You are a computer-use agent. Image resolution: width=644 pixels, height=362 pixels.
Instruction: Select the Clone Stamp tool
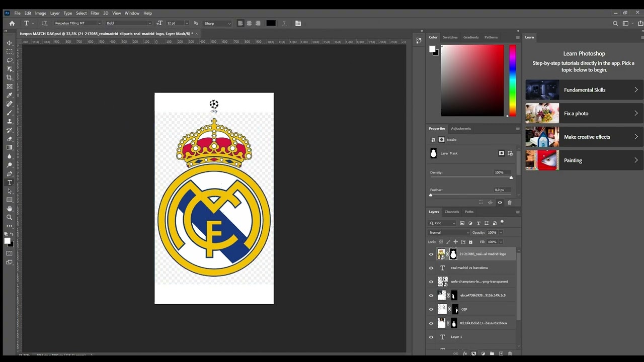9,121
